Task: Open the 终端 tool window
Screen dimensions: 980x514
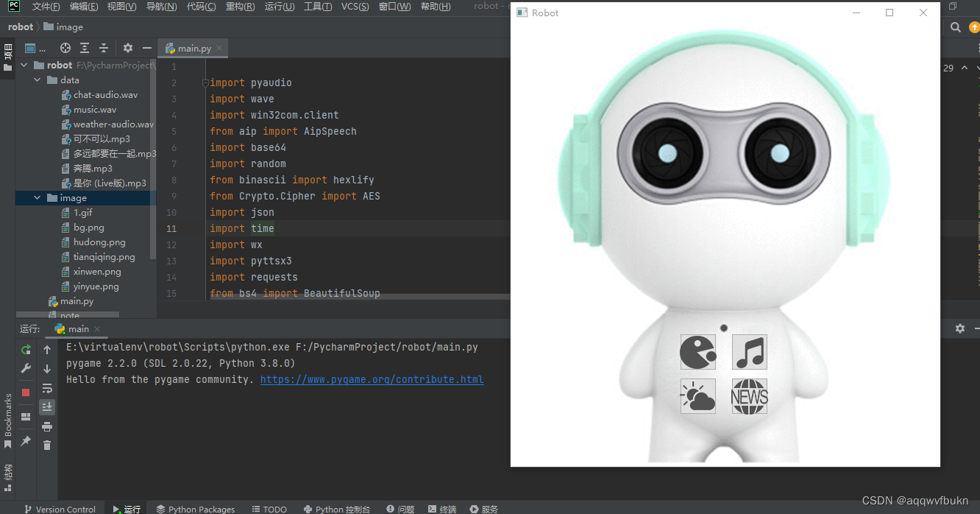Action: point(441,509)
